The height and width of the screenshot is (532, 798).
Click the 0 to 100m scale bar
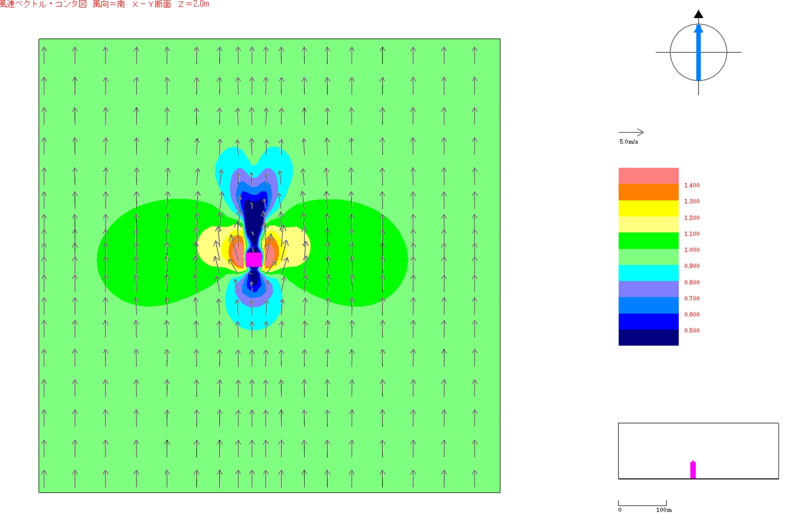642,504
